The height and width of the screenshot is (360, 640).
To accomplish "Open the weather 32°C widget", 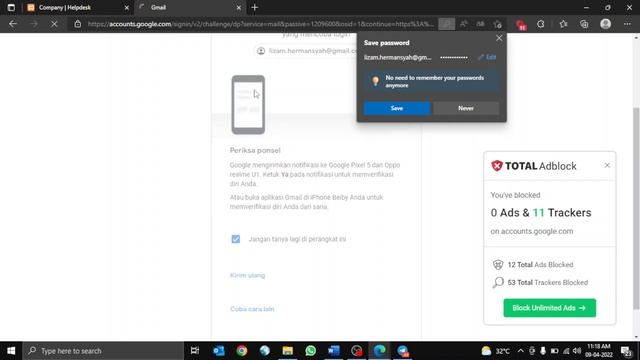I will pos(495,351).
